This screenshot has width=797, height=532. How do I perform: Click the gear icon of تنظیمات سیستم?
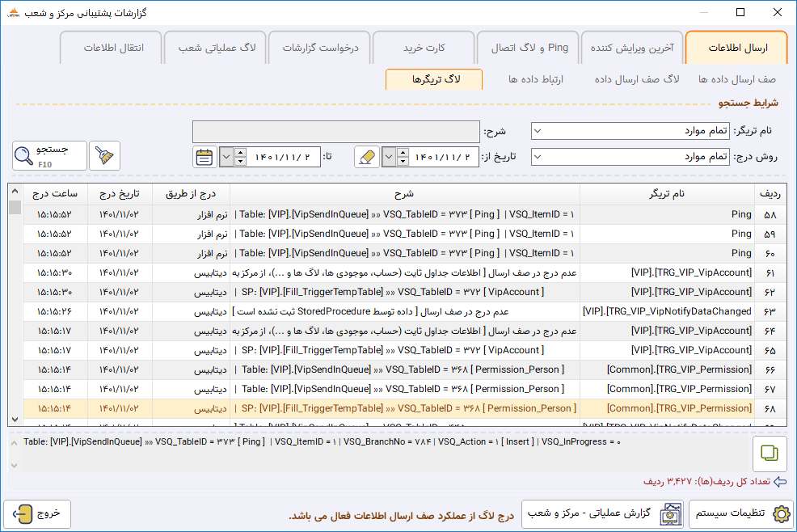pos(782,514)
